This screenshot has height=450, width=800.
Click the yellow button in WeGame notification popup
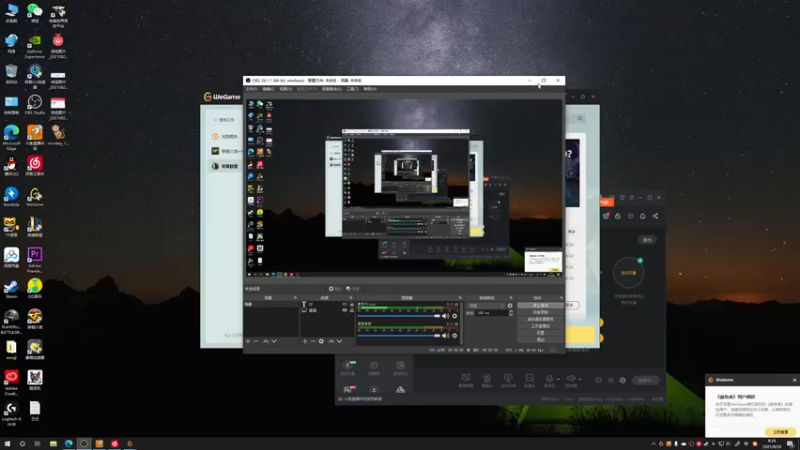780,432
